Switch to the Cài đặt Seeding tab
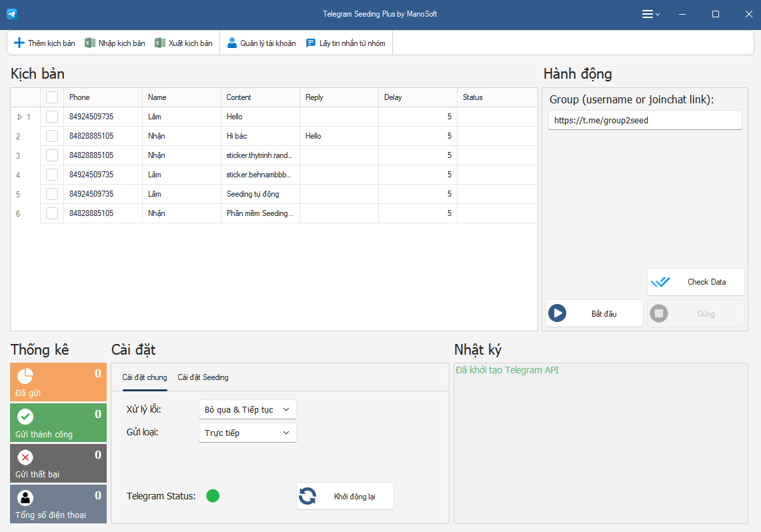 [203, 377]
